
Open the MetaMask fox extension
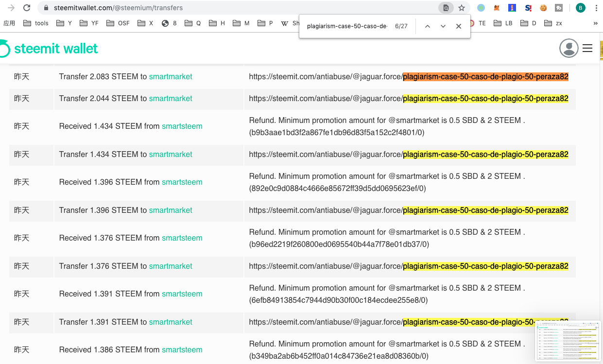[x=497, y=8]
